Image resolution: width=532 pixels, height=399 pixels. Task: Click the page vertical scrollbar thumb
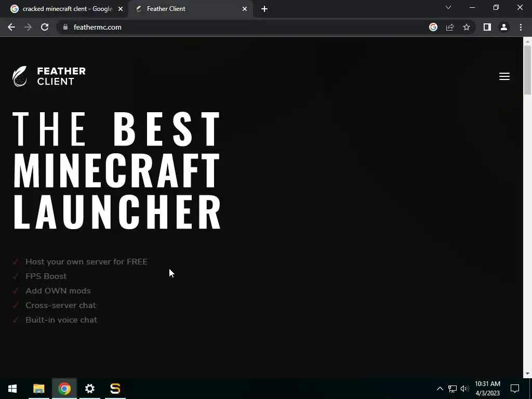click(x=527, y=70)
